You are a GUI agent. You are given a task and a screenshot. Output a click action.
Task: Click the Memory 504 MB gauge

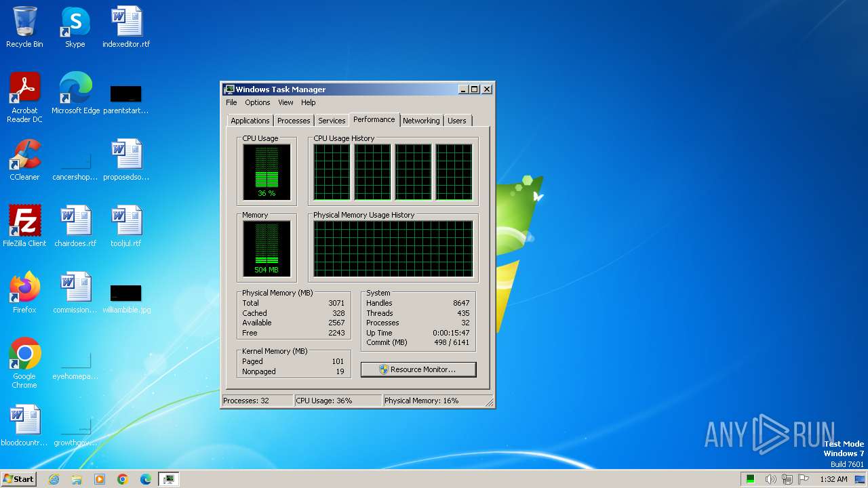267,249
